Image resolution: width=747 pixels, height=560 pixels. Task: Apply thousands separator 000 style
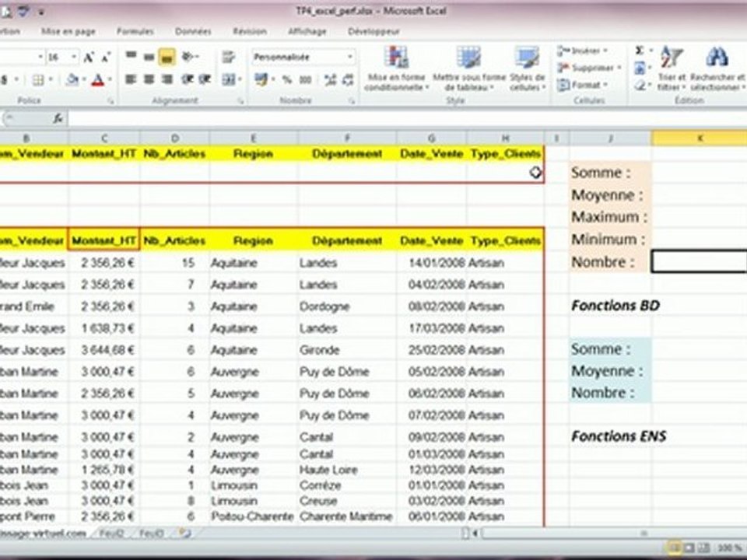click(x=305, y=80)
